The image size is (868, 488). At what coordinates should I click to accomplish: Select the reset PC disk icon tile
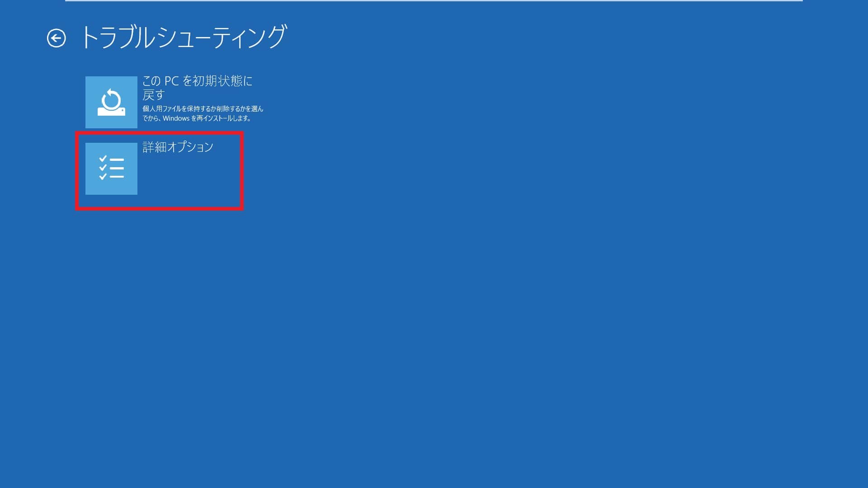[x=111, y=102]
